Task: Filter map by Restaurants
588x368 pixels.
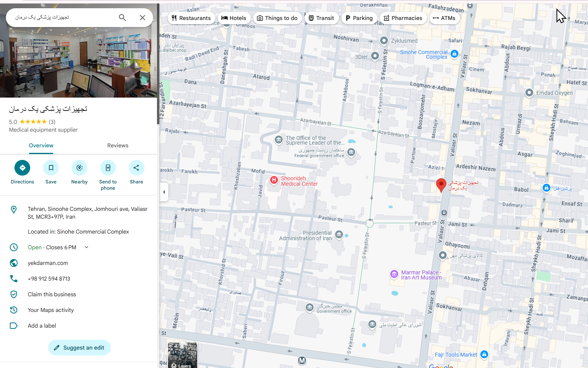Action: click(x=191, y=18)
